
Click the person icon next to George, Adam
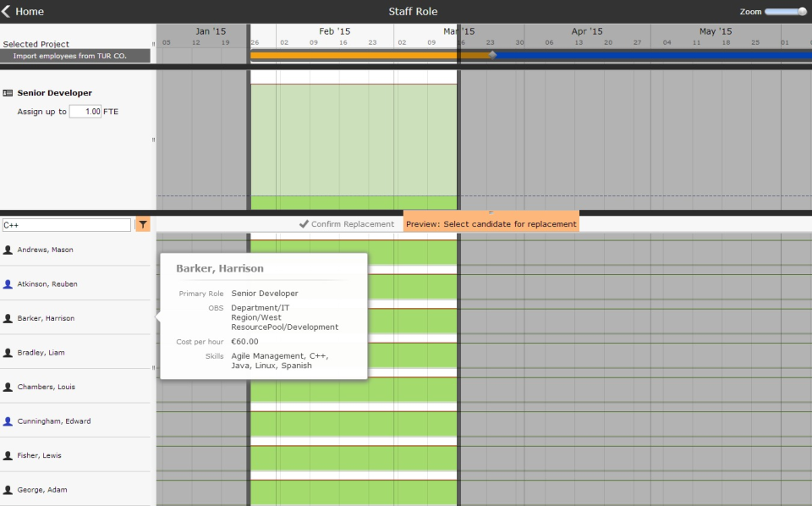(8, 489)
